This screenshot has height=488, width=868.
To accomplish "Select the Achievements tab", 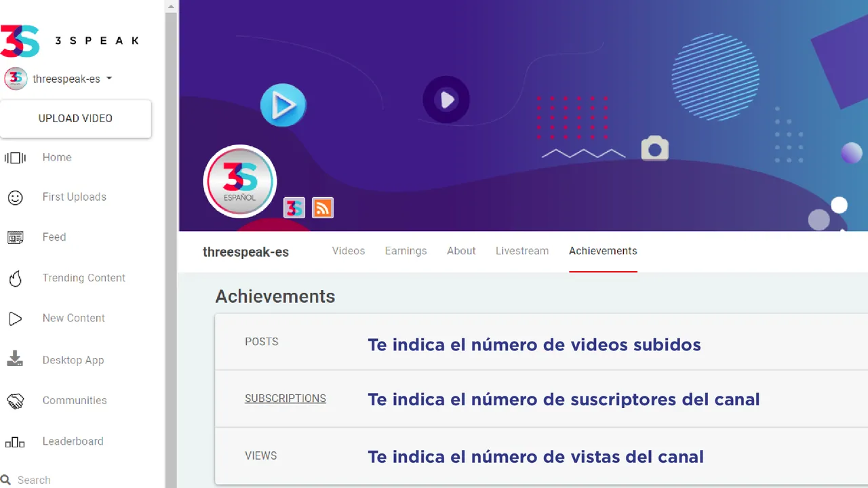I will [603, 251].
